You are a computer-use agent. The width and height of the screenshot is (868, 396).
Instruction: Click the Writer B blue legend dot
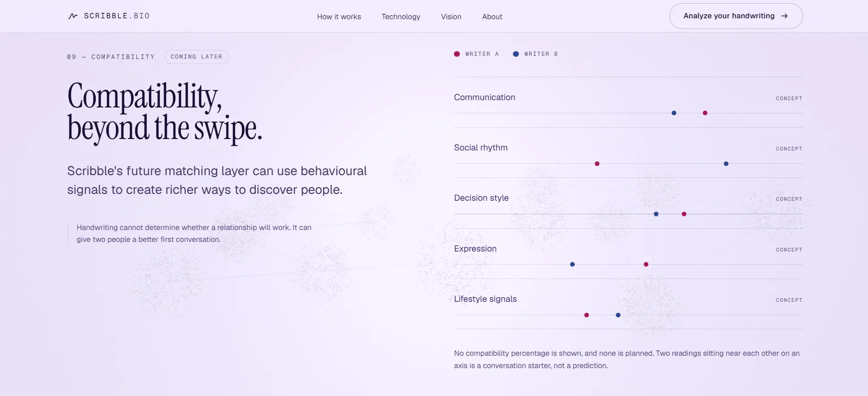tap(516, 54)
